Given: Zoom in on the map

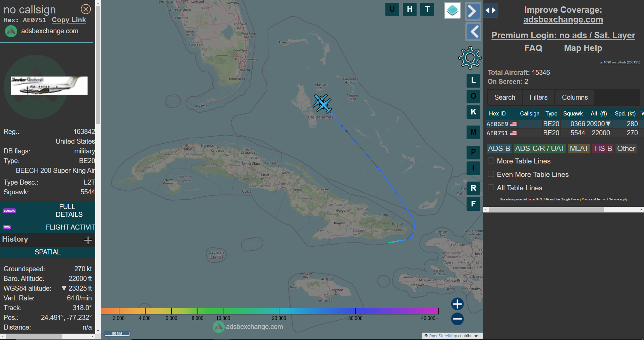Looking at the screenshot, I should click(457, 304).
